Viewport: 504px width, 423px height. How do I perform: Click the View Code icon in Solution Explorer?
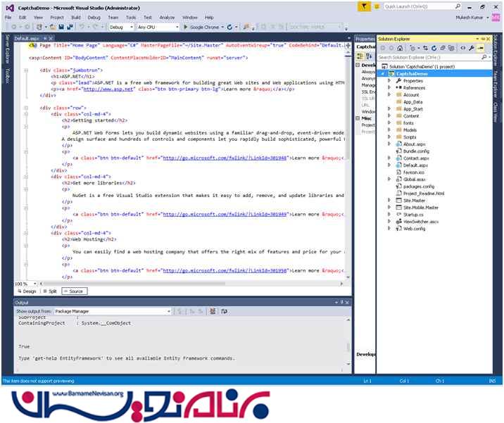(462, 49)
